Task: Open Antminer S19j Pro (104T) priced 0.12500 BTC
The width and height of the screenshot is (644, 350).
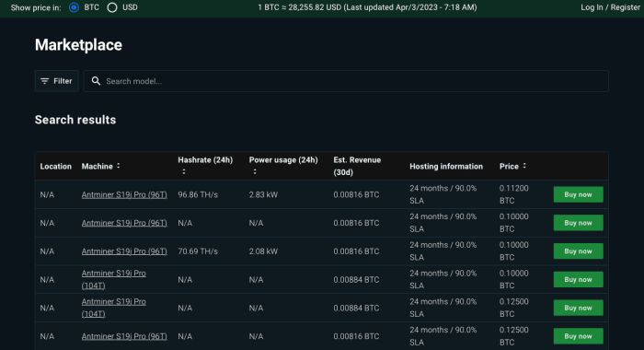Action: tap(114, 308)
